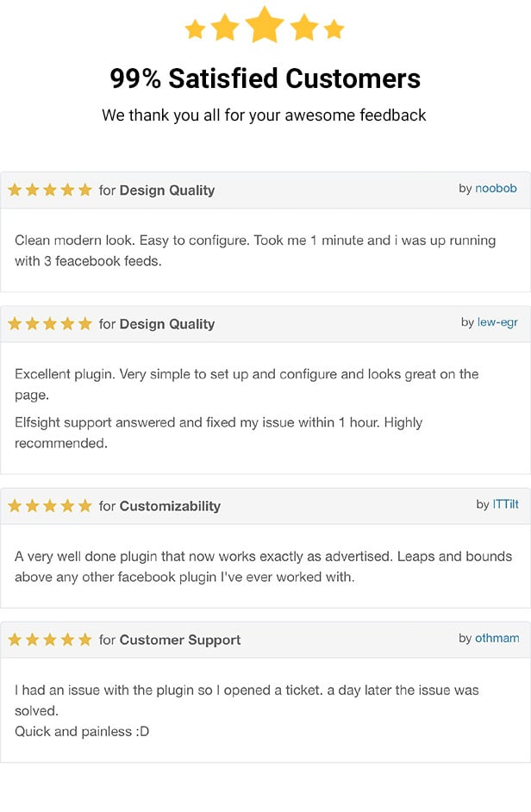Open the lew-egr reviewer profile link
Image resolution: width=531 pixels, height=812 pixels.
[497, 322]
